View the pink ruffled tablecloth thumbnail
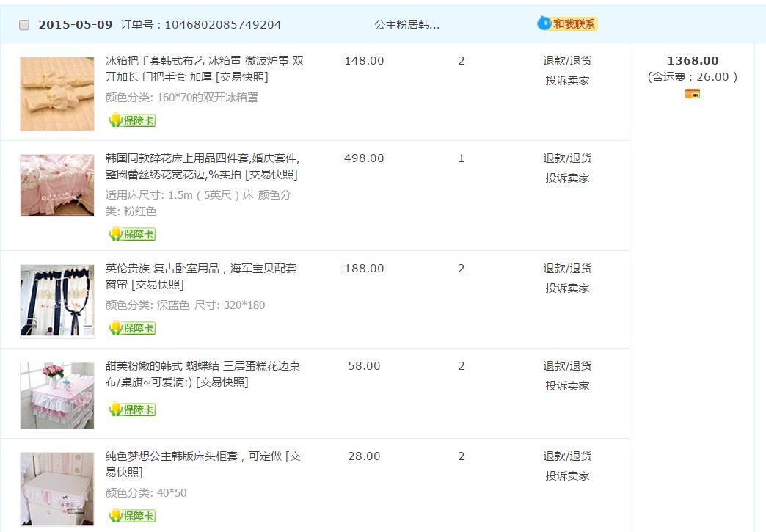This screenshot has height=532, width=766. tap(57, 395)
